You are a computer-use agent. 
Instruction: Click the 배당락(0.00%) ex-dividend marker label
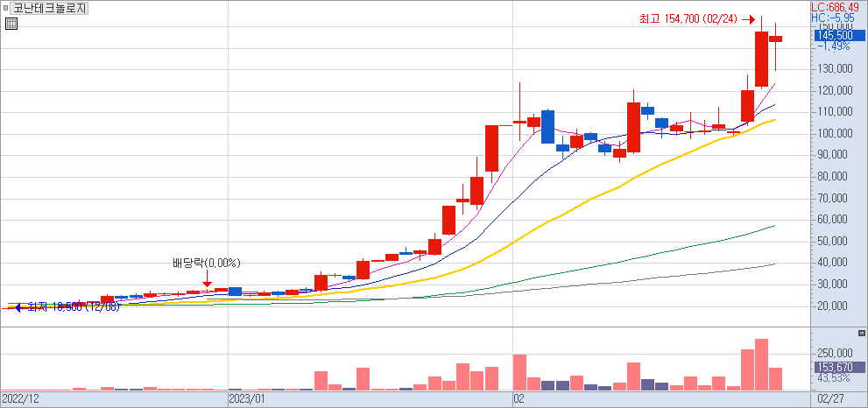[207, 263]
